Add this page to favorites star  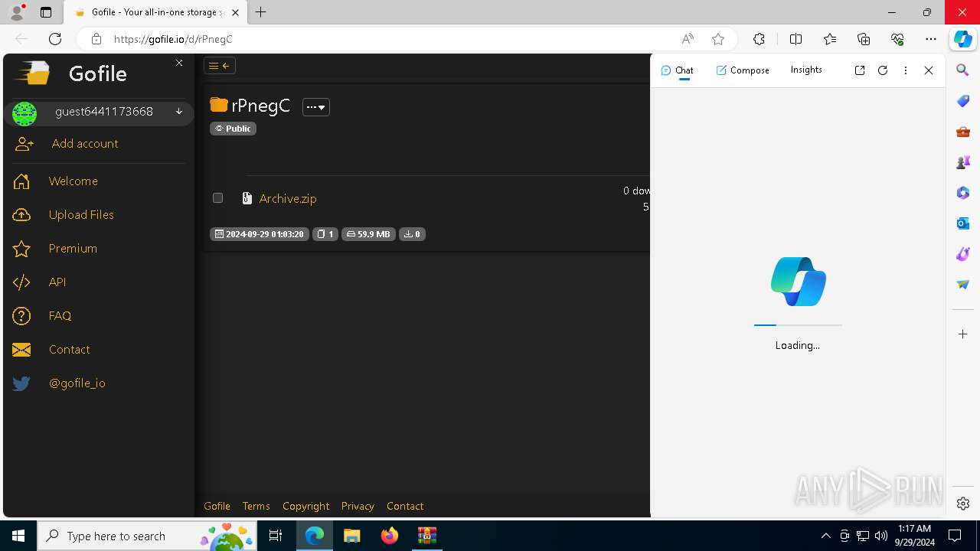[718, 39]
